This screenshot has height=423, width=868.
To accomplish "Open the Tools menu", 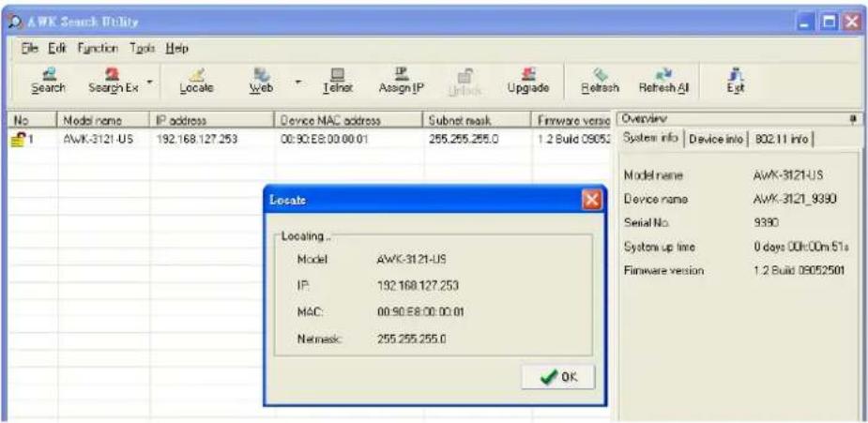I will [x=143, y=48].
